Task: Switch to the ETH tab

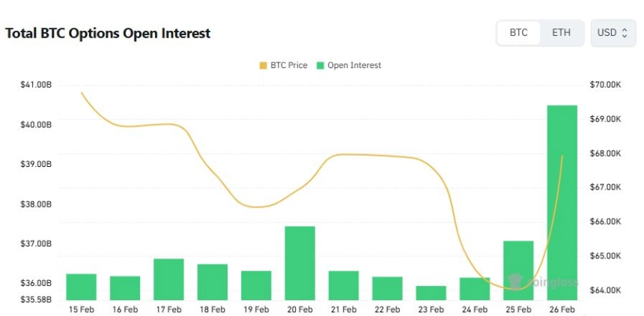Action: click(561, 33)
